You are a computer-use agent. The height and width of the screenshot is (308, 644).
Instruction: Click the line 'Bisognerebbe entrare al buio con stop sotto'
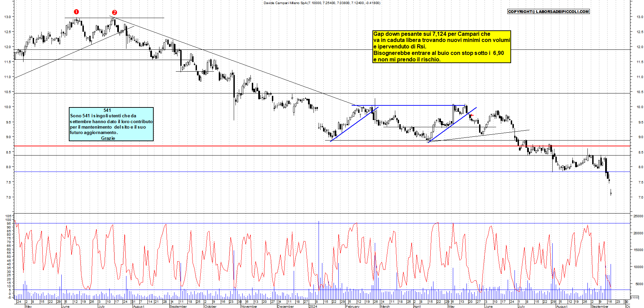click(439, 53)
